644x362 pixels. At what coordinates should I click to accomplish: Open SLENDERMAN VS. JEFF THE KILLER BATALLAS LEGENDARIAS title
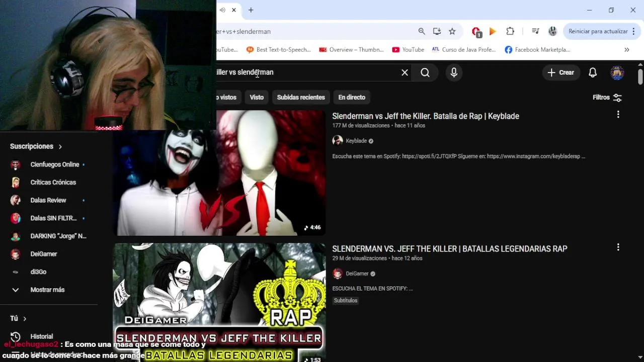point(450,249)
